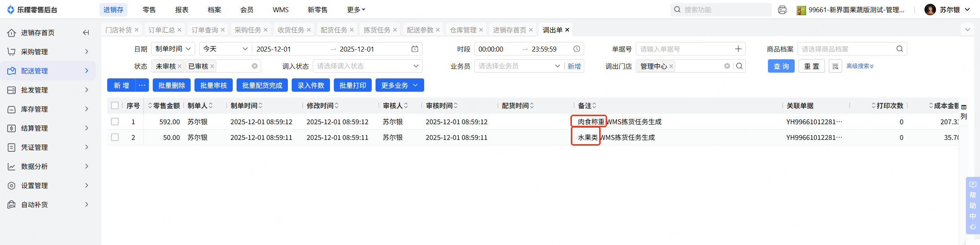Click the clock icon in 时段 field
The width and height of the screenshot is (980, 245).
(577, 49)
